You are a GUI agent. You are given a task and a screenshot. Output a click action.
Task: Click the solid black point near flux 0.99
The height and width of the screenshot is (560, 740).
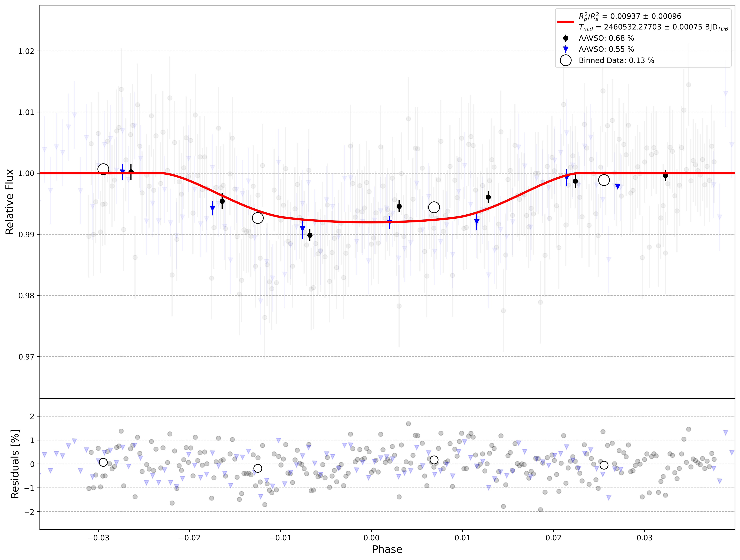click(310, 235)
